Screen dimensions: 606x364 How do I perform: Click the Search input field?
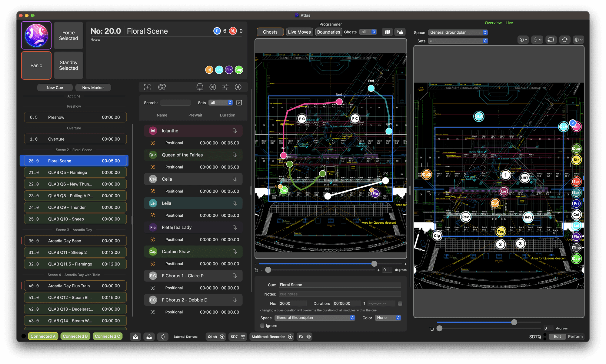pyautogui.click(x=175, y=103)
